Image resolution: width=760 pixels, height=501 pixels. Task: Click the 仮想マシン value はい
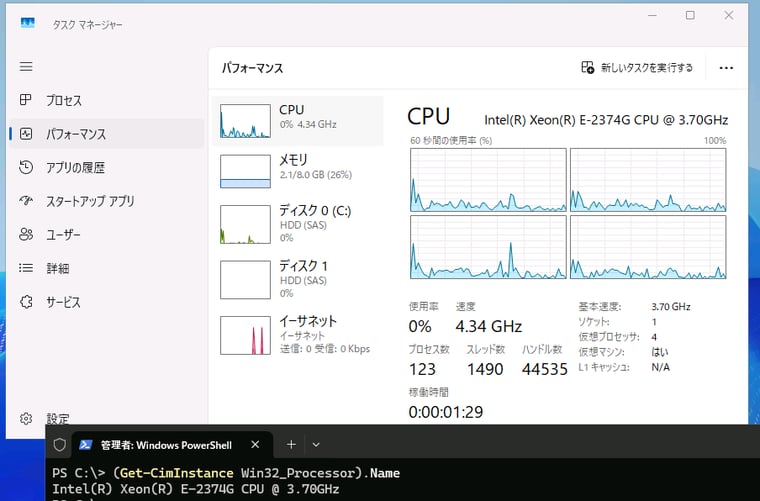click(x=660, y=352)
